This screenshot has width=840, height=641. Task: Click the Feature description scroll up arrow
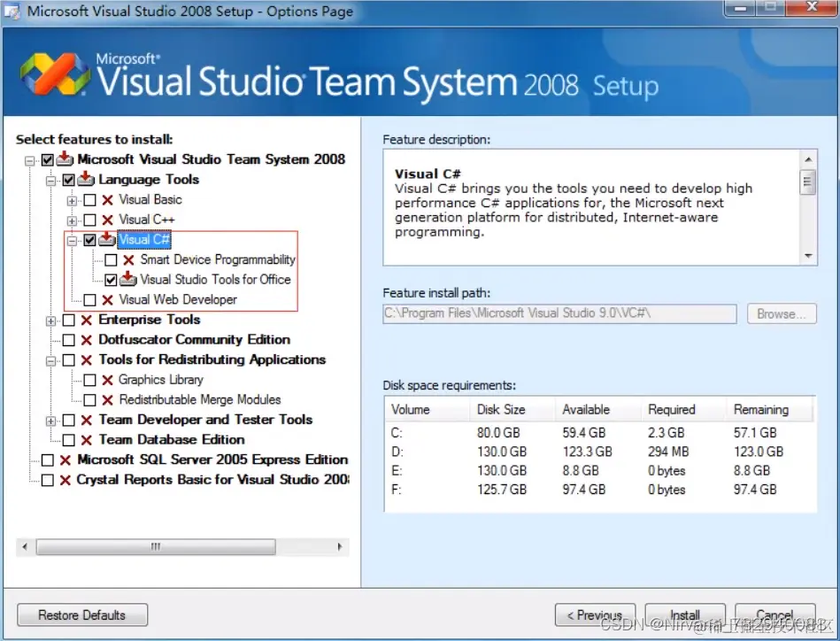808,159
